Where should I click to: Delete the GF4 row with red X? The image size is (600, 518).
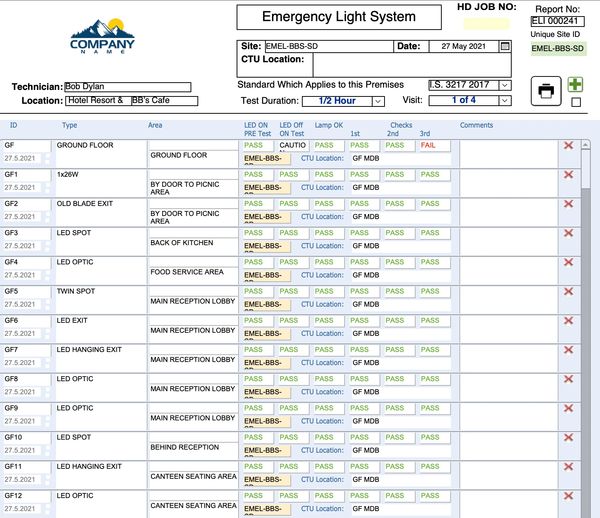[569, 262]
